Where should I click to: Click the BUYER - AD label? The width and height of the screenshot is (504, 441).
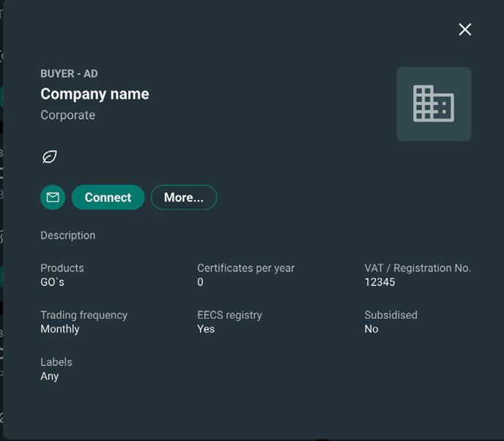click(x=69, y=73)
